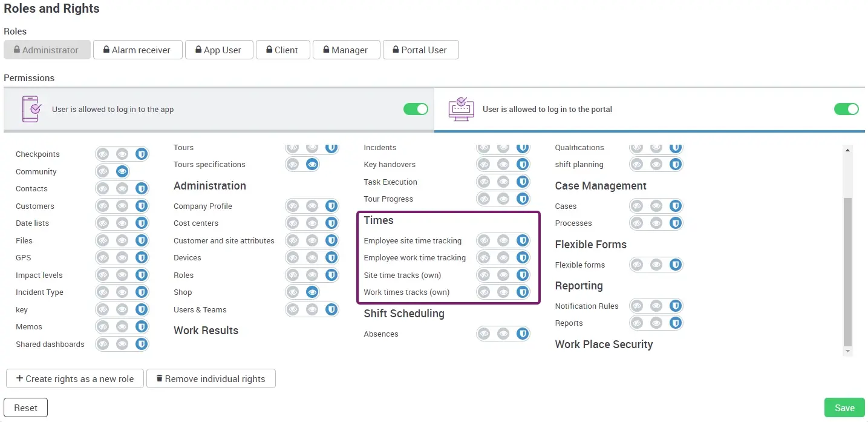Click shield icon for Employee site time tracking
This screenshot has width=868, height=422.
click(x=523, y=240)
